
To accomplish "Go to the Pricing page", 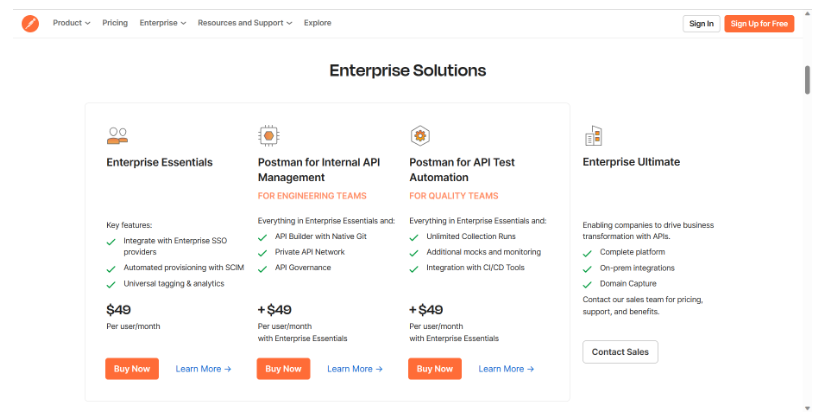I will coord(115,23).
